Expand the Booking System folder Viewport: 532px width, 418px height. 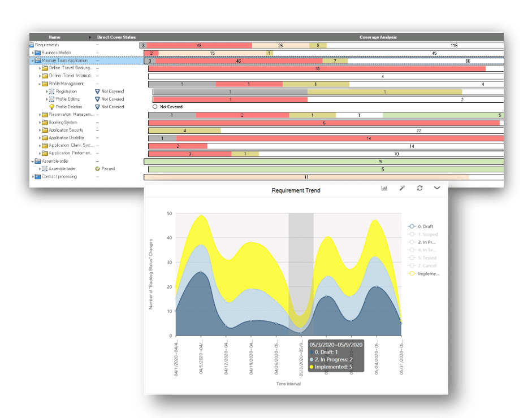coord(40,123)
